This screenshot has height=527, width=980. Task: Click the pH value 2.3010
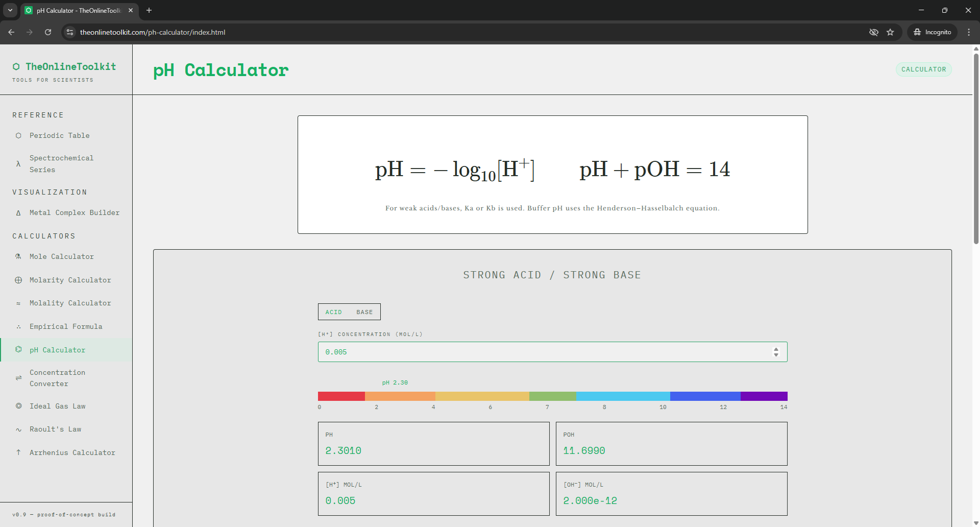point(343,451)
